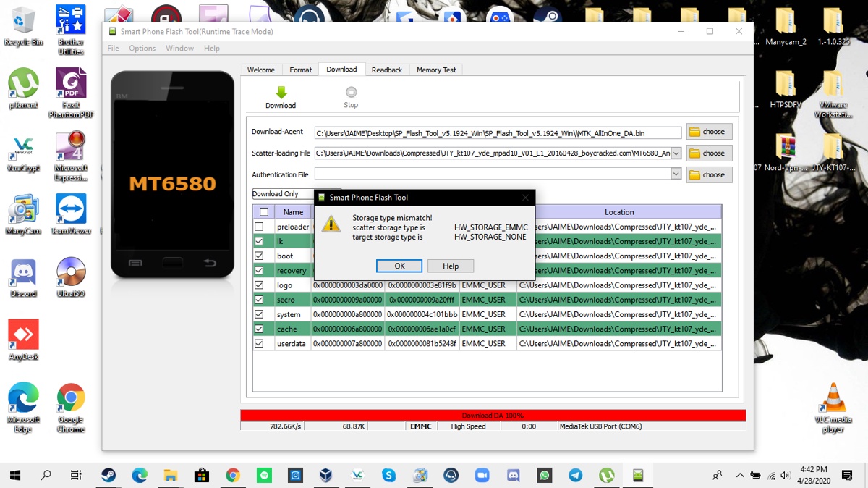Switch to the Welcome tab
868x488 pixels.
(261, 70)
